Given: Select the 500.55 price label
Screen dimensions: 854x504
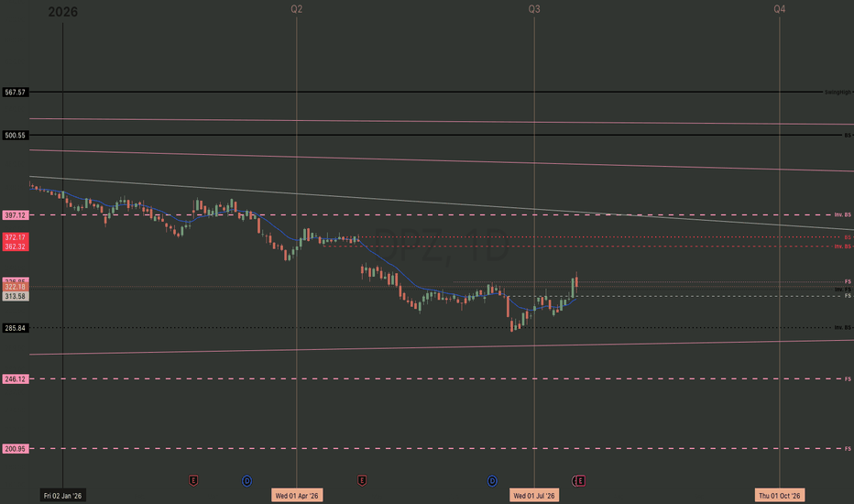Looking at the screenshot, I should (x=16, y=135).
